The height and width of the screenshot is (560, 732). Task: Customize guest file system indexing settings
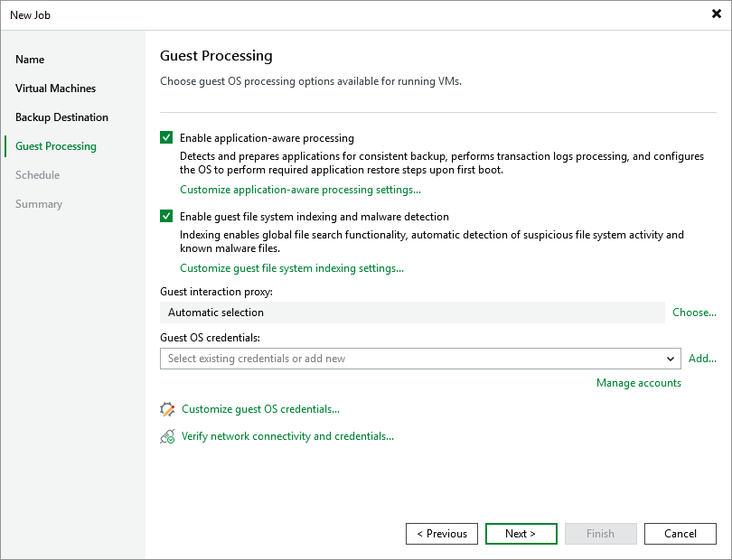[291, 267]
